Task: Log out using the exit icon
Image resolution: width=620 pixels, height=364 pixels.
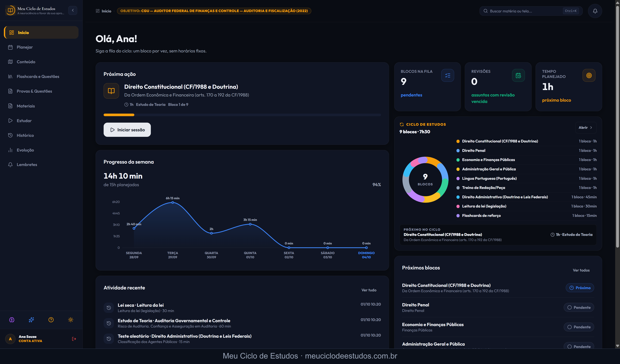Action: (x=74, y=339)
